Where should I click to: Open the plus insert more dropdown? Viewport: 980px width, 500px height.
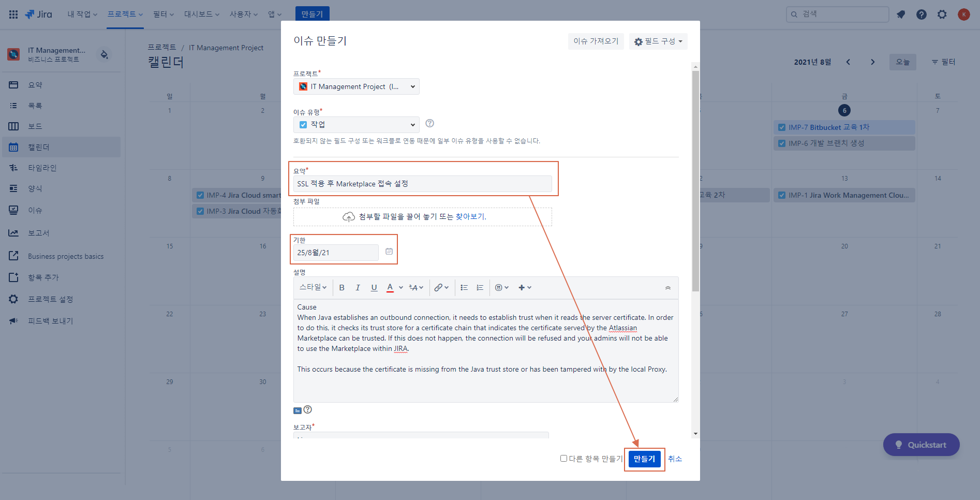[x=525, y=288]
